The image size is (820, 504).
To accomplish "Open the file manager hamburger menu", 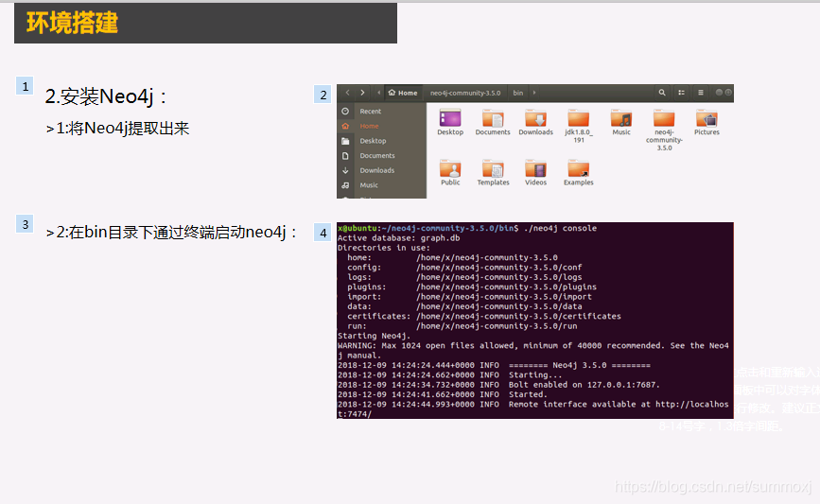I will pyautogui.click(x=701, y=93).
